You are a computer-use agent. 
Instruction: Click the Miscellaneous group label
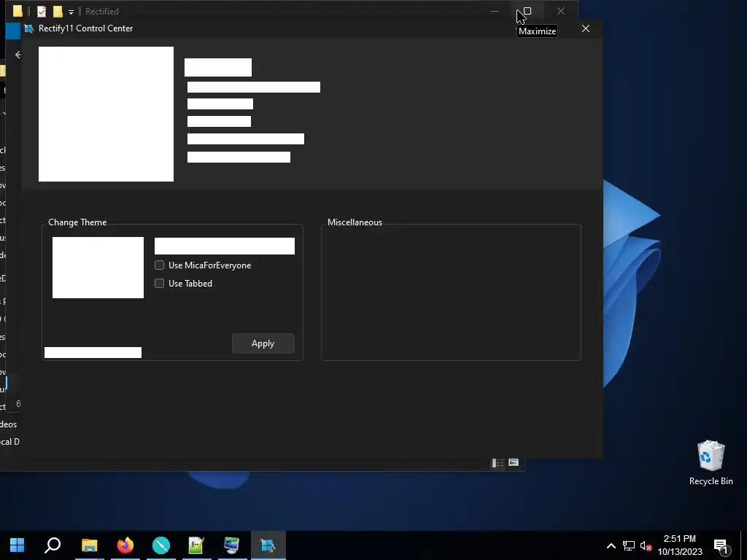355,222
